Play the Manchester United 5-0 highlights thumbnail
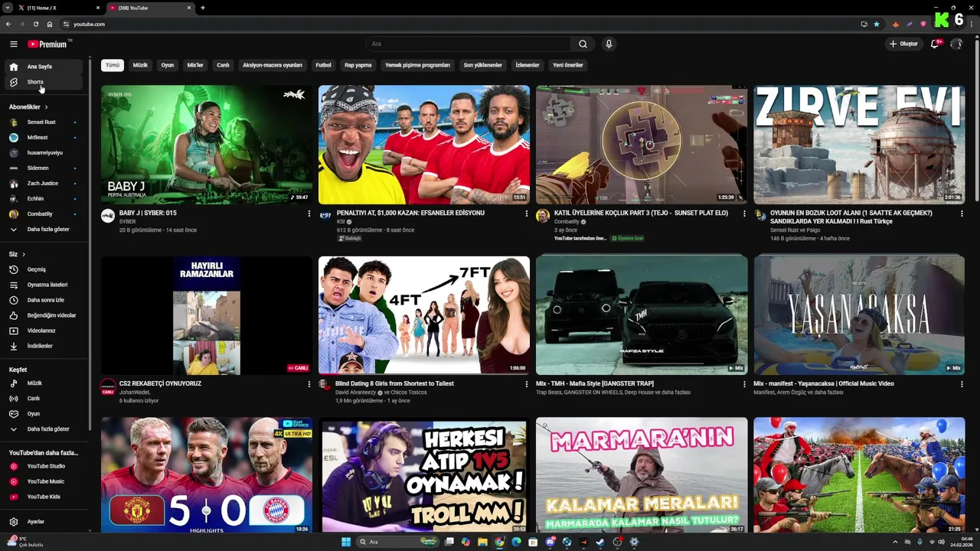The height and width of the screenshot is (551, 980). click(207, 475)
